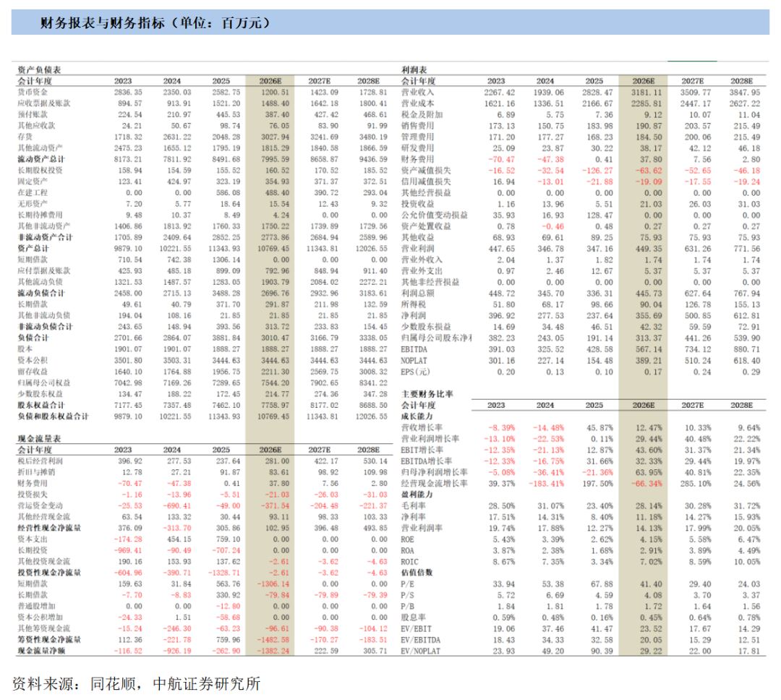Select the 2028E header in cash flow table
The height and width of the screenshot is (700, 781).
(369, 449)
